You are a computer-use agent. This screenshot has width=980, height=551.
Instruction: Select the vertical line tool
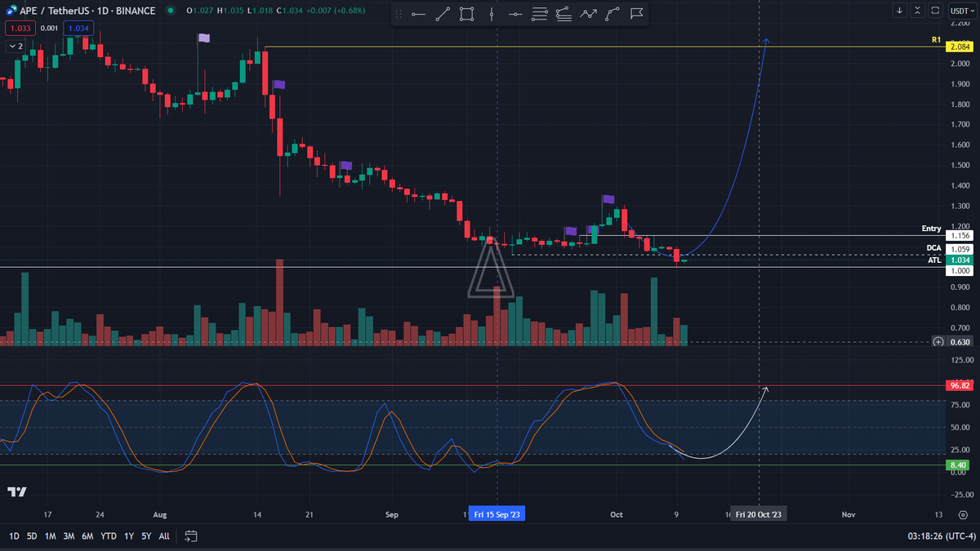coord(491,14)
